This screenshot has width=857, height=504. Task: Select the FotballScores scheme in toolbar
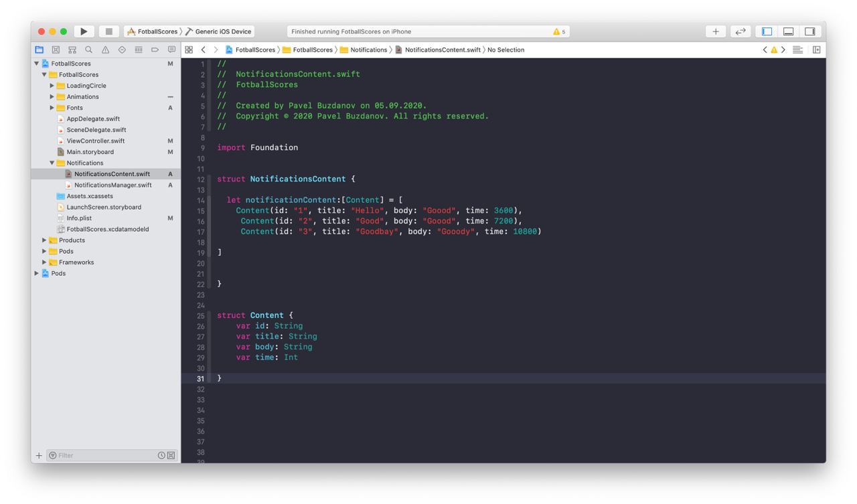[153, 31]
